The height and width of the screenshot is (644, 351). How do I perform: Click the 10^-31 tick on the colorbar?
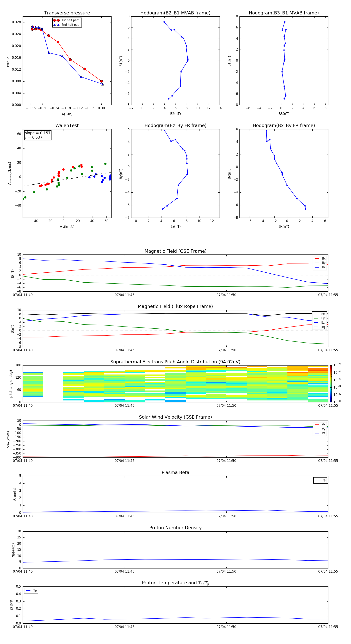pyautogui.click(x=337, y=402)
